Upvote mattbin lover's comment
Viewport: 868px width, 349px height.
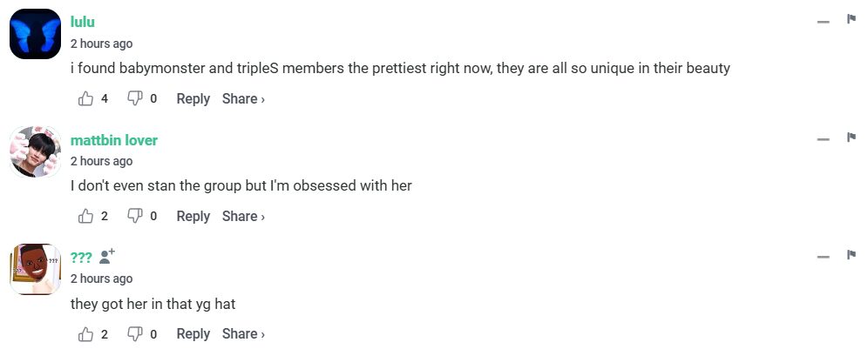tap(85, 217)
